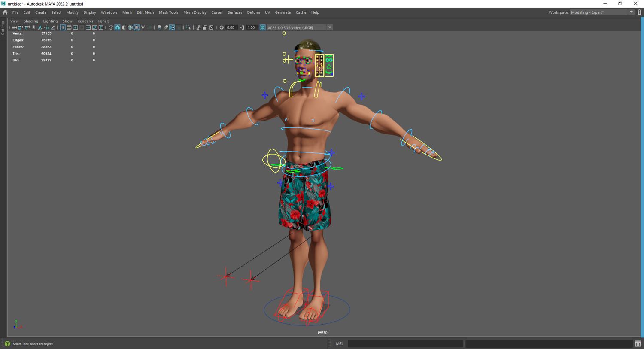Click the Lock Camera icon

tap(21, 27)
